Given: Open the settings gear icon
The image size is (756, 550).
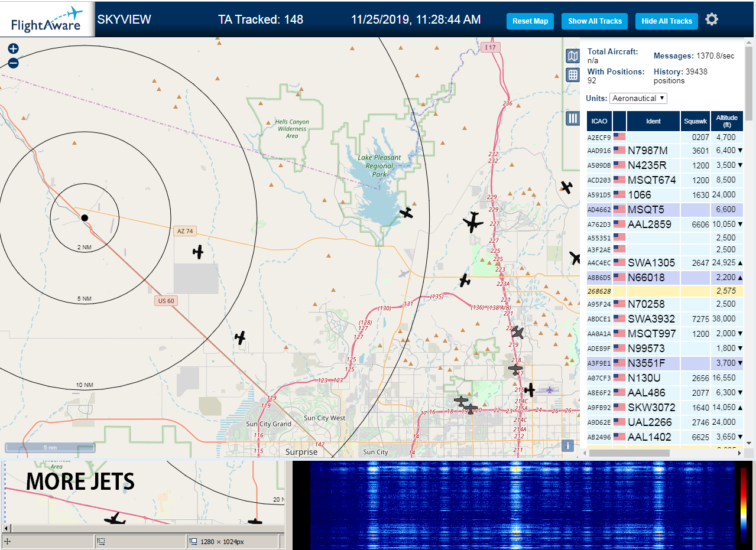Looking at the screenshot, I should point(712,19).
